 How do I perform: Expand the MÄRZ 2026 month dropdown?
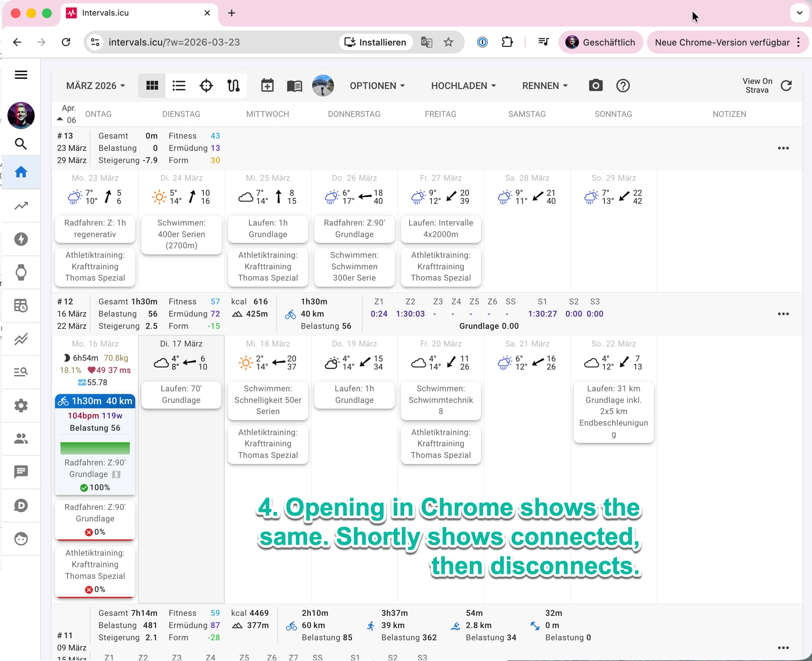point(96,86)
